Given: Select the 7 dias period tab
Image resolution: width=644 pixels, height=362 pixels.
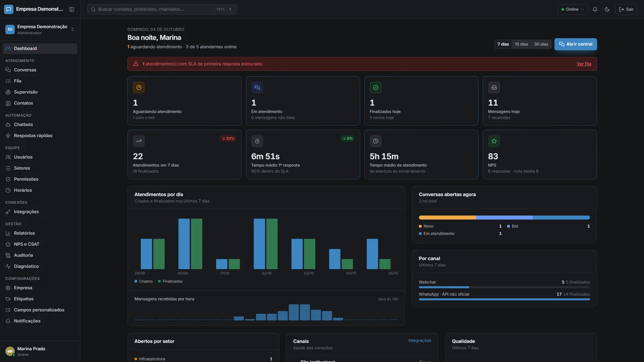Looking at the screenshot, I should (503, 44).
